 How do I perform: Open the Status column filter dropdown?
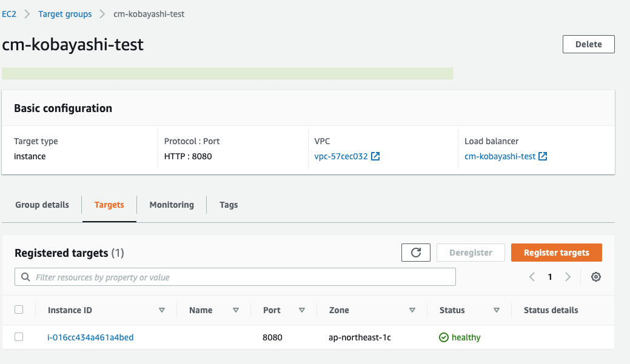(x=497, y=309)
